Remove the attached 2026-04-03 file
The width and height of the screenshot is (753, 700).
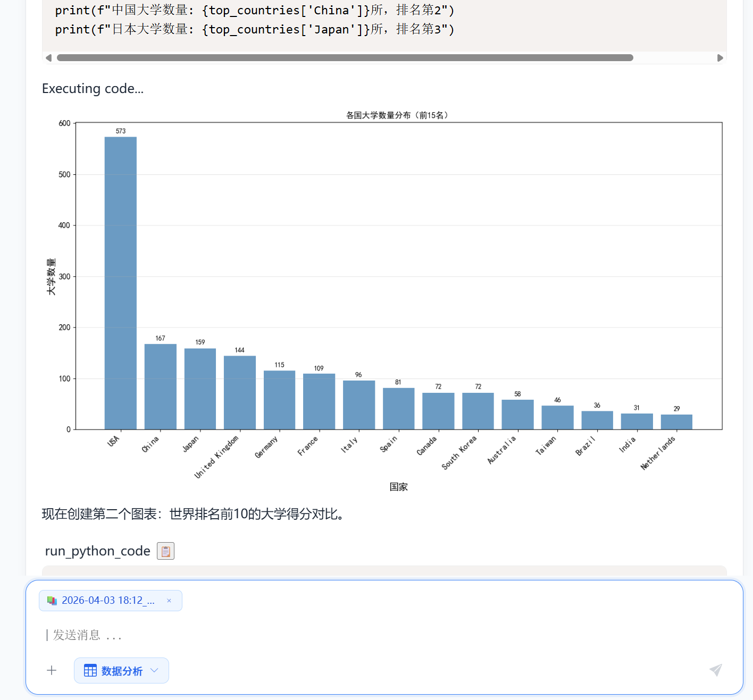(x=169, y=601)
